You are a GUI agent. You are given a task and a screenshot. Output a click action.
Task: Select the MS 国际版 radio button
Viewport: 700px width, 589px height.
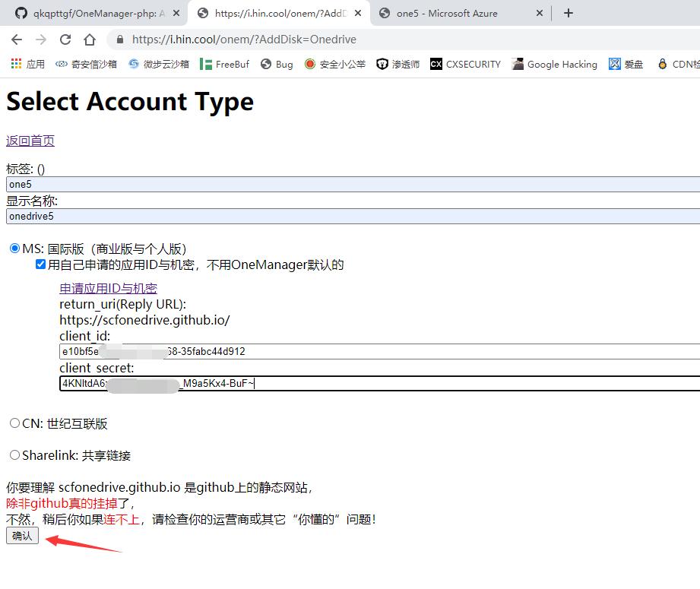[13, 248]
